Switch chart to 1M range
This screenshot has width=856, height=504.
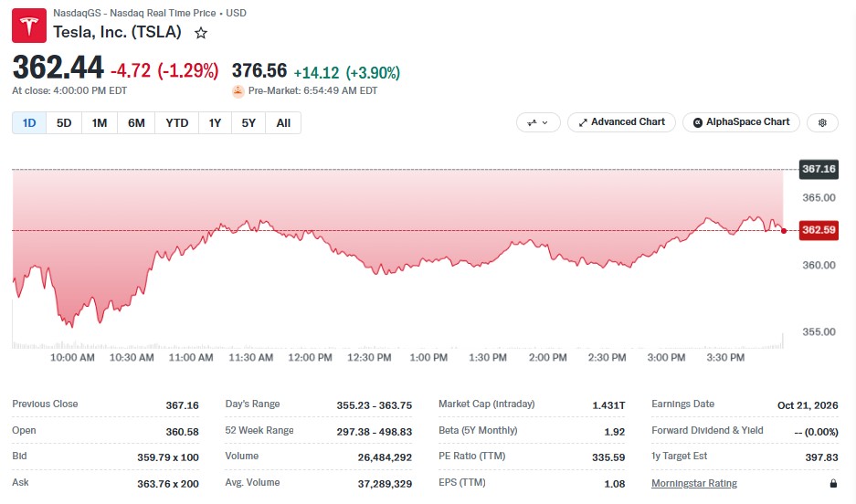click(100, 122)
